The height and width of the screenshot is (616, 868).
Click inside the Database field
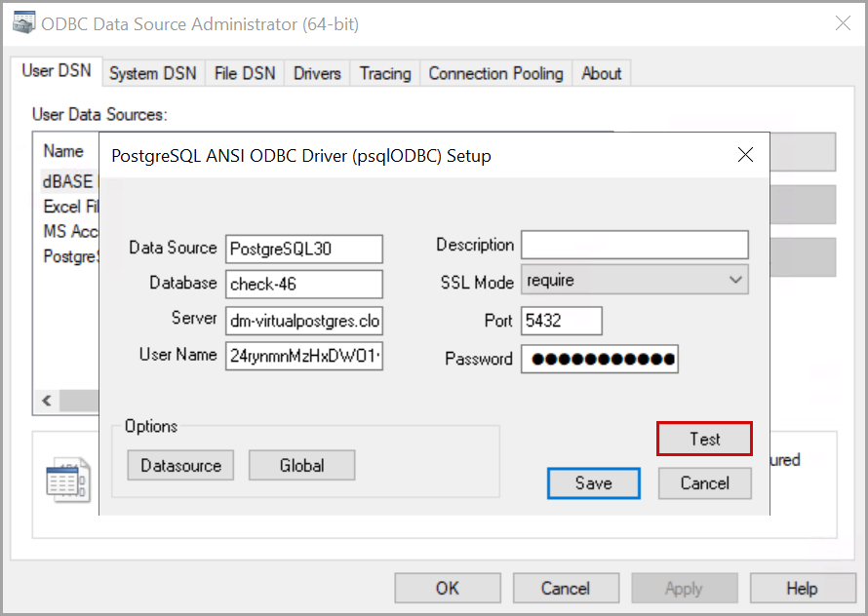coord(303,285)
